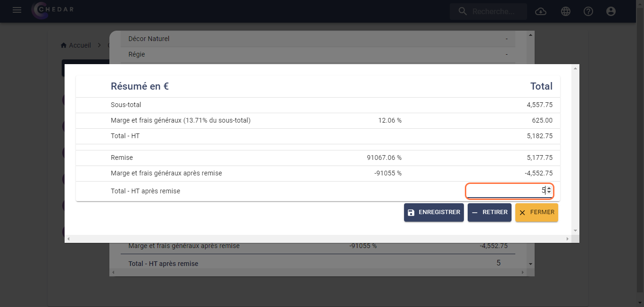Click the ENREGISTRER save button

tap(434, 212)
